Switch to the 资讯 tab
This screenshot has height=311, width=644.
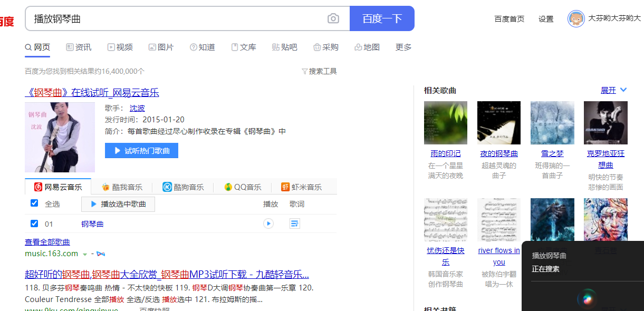[x=79, y=47]
